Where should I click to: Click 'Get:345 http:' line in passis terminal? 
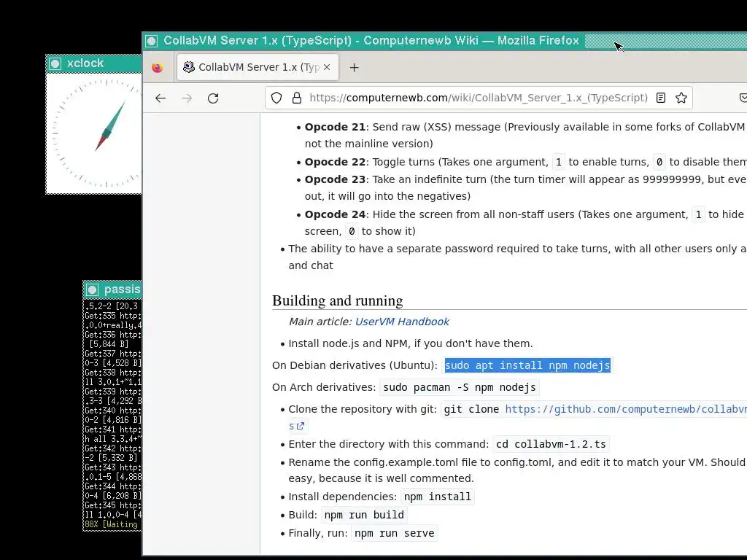[113, 505]
